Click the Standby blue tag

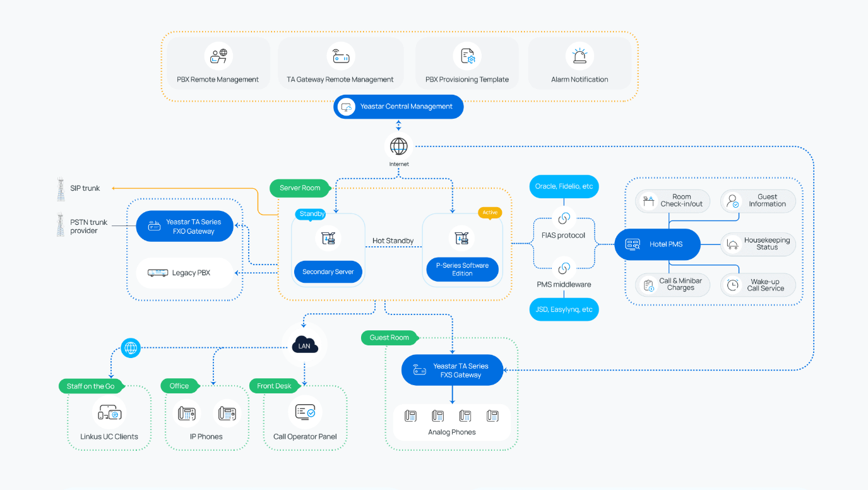pyautogui.click(x=311, y=214)
